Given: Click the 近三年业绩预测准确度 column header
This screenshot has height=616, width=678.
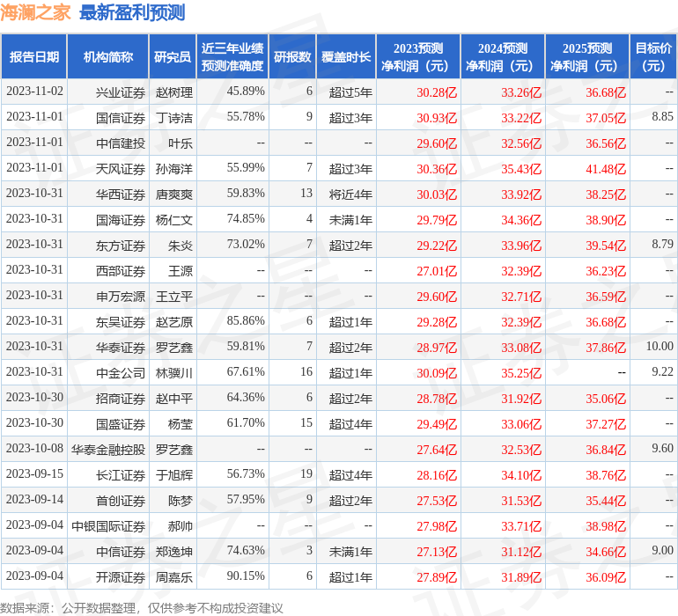Looking at the screenshot, I should [232, 57].
